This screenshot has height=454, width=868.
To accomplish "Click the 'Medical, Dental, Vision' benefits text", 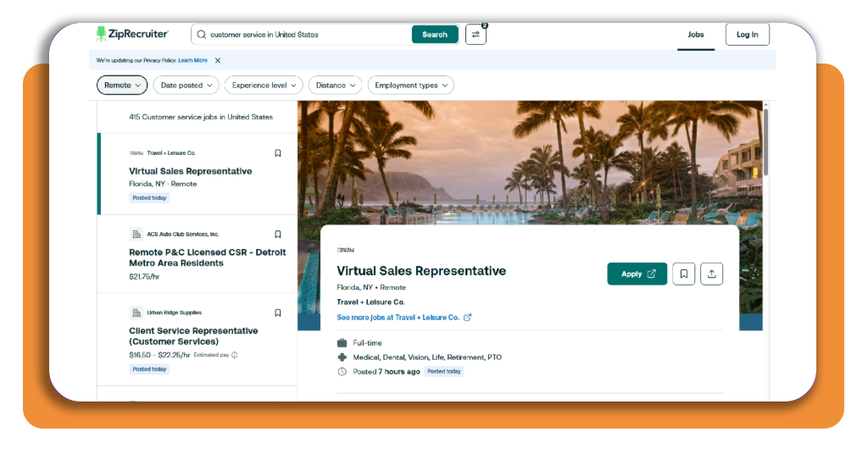I will click(x=427, y=357).
